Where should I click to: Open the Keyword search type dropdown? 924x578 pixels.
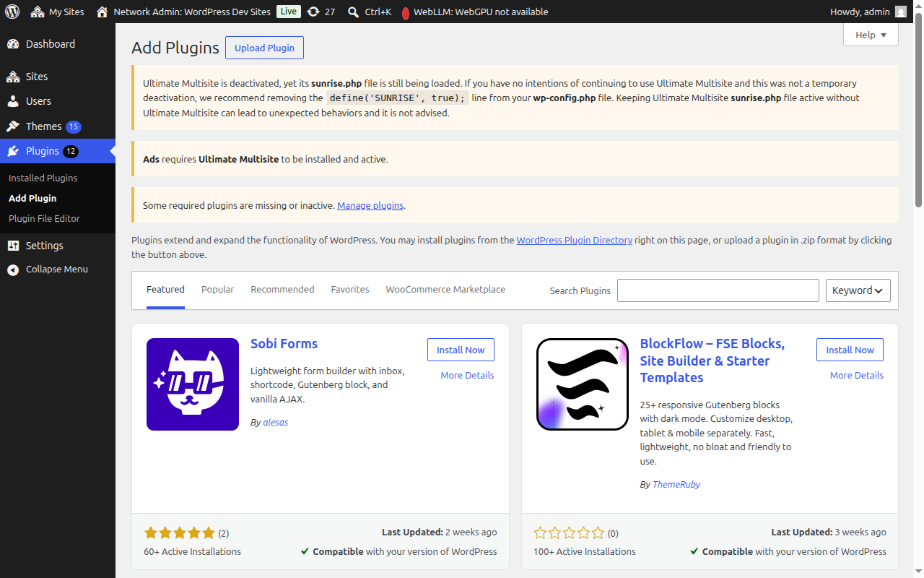click(x=858, y=290)
